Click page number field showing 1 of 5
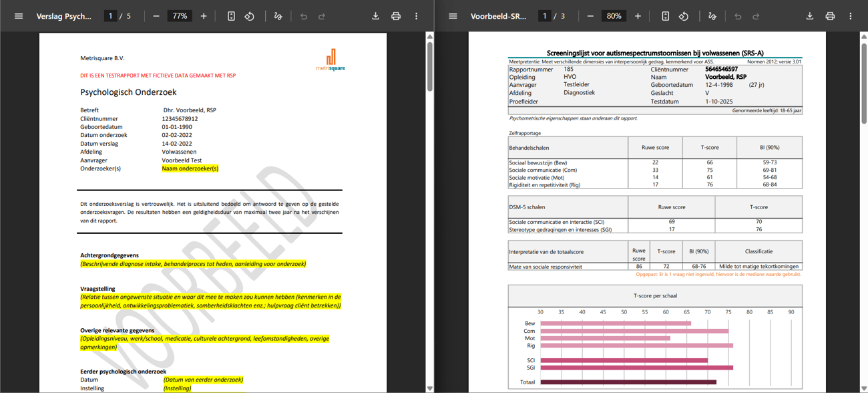This screenshot has height=393, width=868. (x=110, y=16)
